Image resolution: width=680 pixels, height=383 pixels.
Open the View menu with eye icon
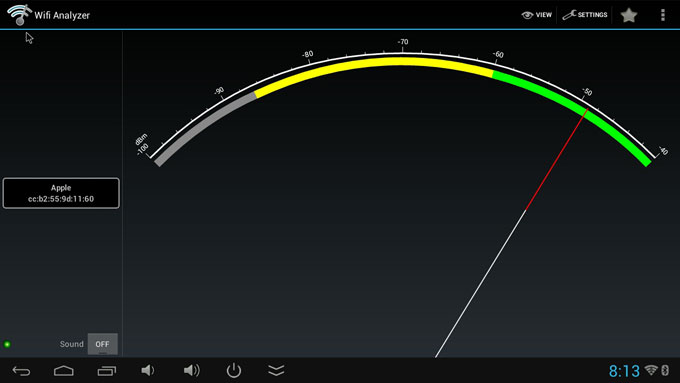click(x=536, y=15)
